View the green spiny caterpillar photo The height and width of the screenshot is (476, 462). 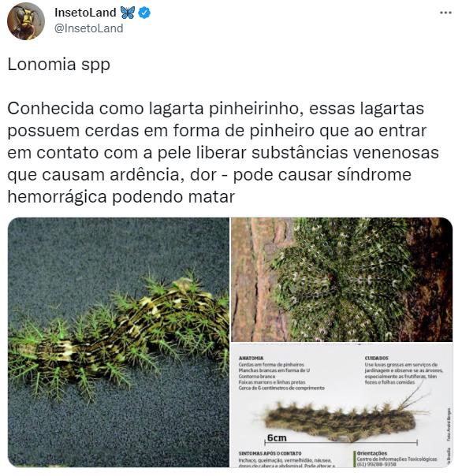click(x=118, y=342)
